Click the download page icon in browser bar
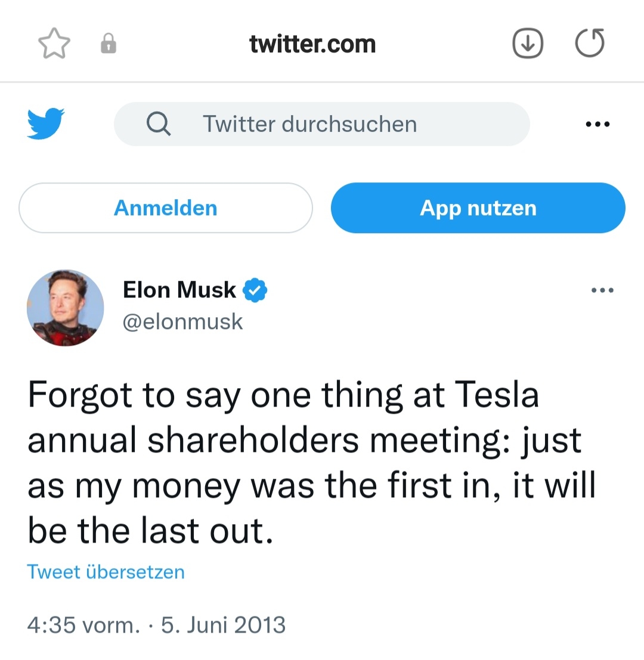The image size is (644, 660). 527,43
